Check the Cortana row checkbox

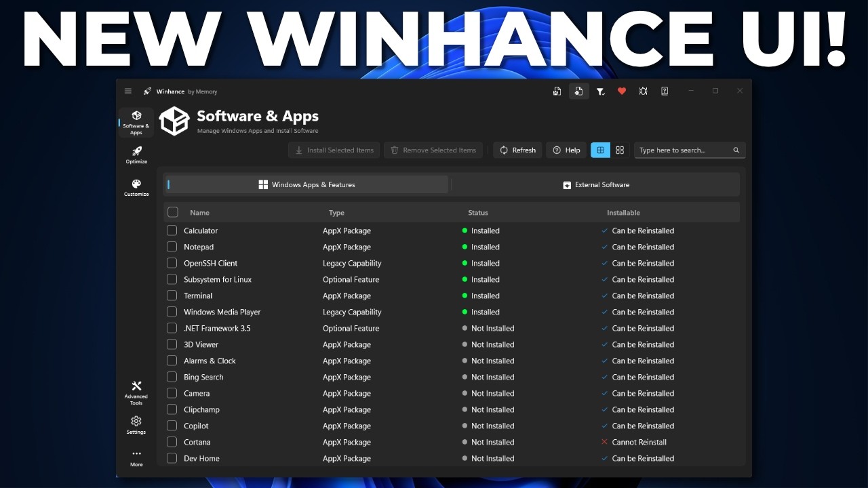point(172,442)
